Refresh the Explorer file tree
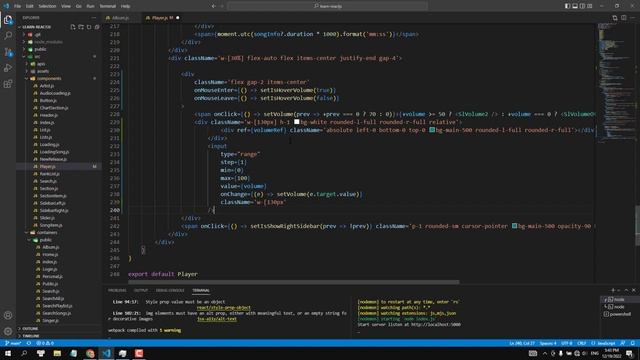Image resolution: width=640 pixels, height=360 pixels. point(89,27)
